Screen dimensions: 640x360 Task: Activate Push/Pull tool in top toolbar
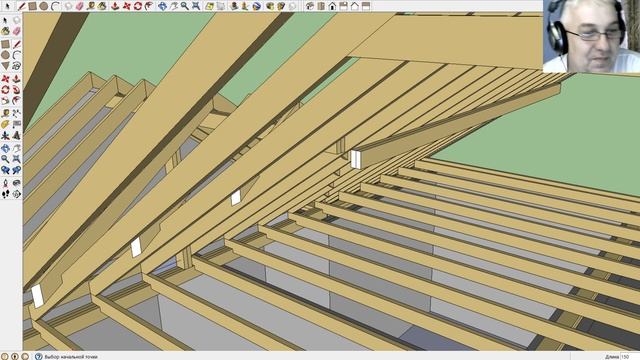(116, 6)
